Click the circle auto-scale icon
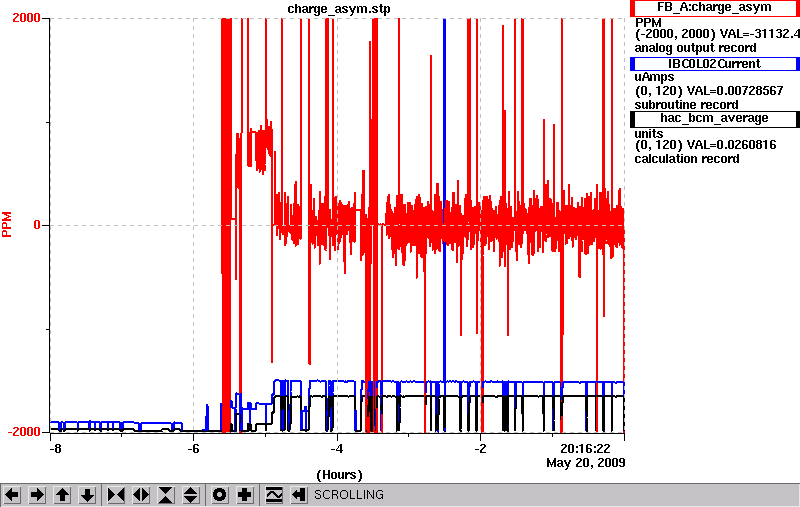The image size is (800, 507). coord(219,495)
